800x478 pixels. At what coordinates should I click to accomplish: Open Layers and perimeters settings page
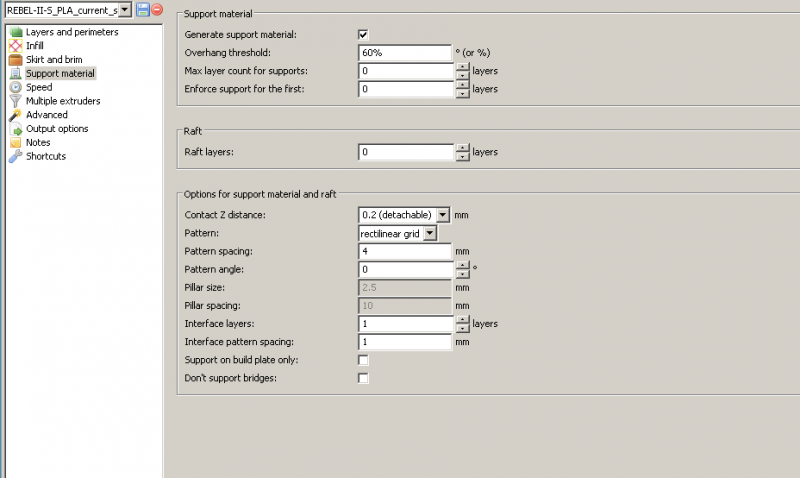click(x=72, y=32)
